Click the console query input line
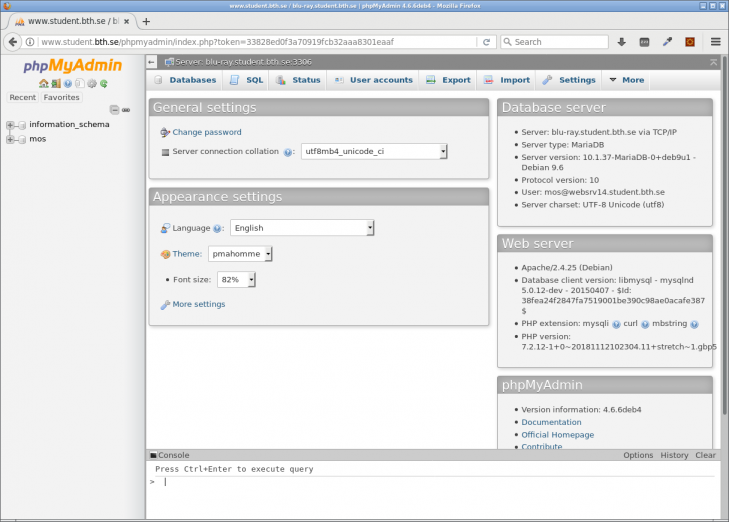 point(437,482)
